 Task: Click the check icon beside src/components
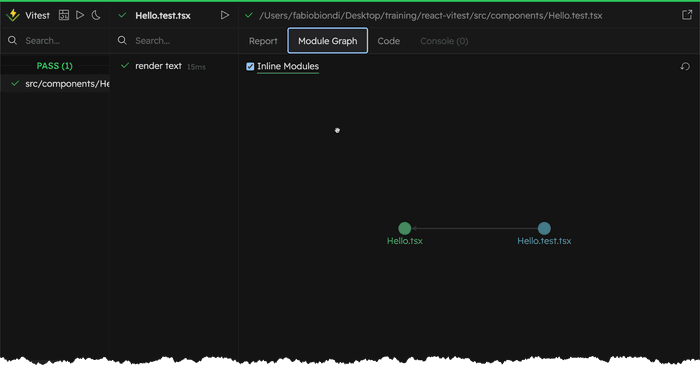click(x=15, y=83)
